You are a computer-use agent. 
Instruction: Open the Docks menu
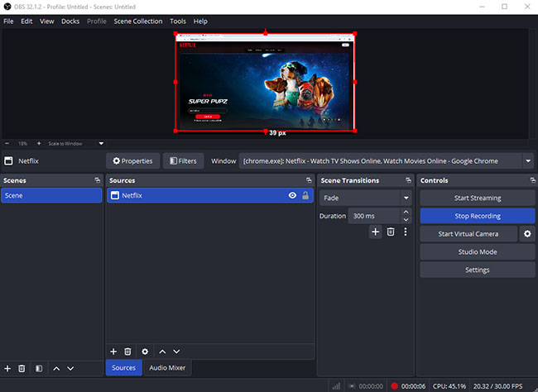tap(70, 22)
